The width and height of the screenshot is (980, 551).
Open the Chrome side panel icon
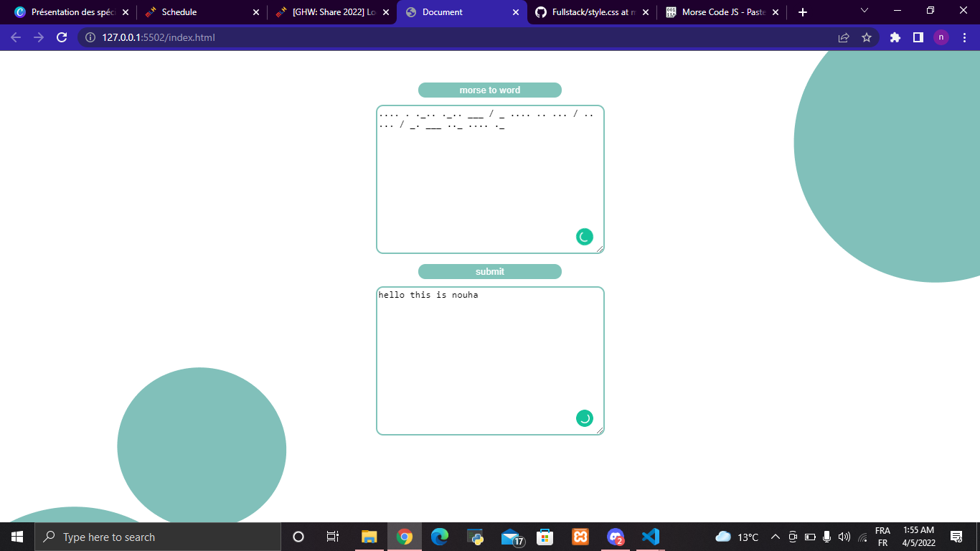918,37
